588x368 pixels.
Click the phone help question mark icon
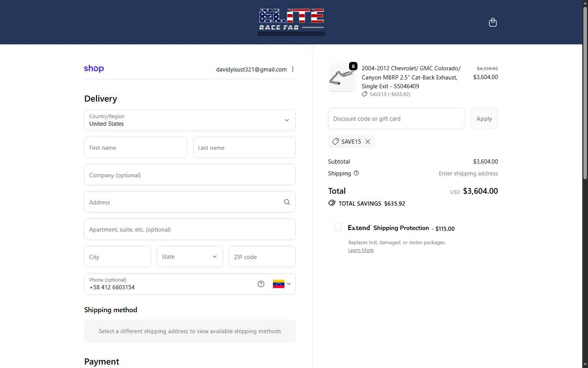coord(261,284)
